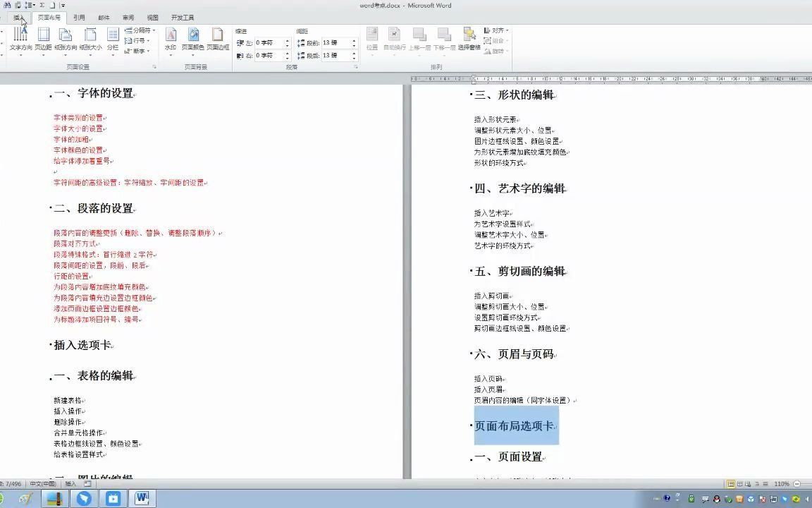Screen dimensions: 812x508
Task: Open the Word application in taskbar
Action: click(x=142, y=499)
